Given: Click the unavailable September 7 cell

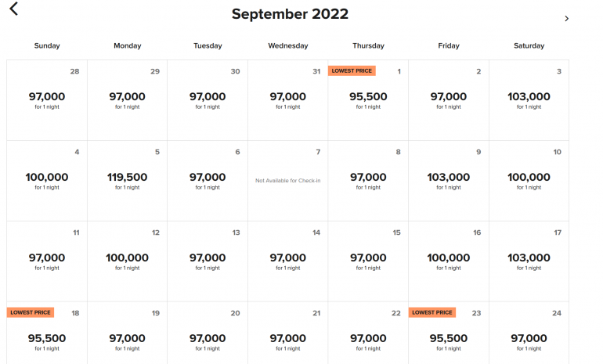Looking at the screenshot, I should pyautogui.click(x=287, y=181).
